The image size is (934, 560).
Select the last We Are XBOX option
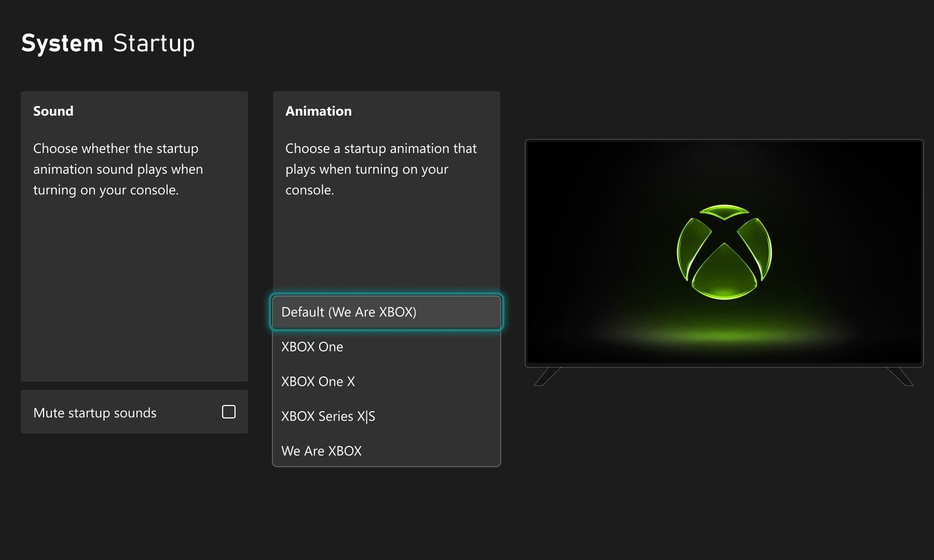click(387, 451)
